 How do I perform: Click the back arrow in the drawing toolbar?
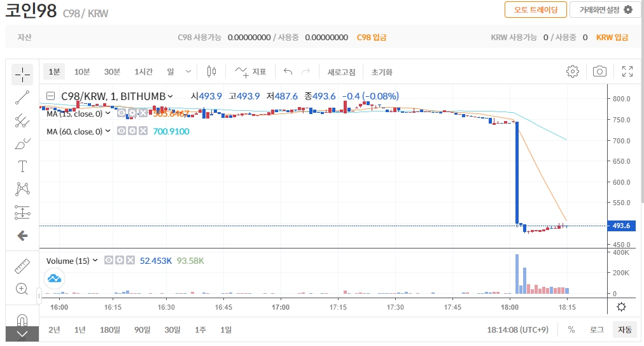[x=22, y=235]
